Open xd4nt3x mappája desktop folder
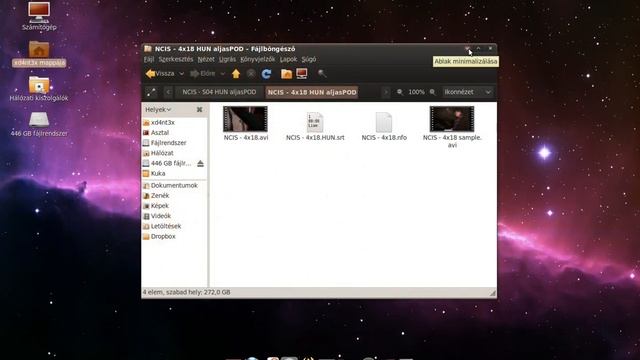640x360 pixels. click(x=39, y=53)
